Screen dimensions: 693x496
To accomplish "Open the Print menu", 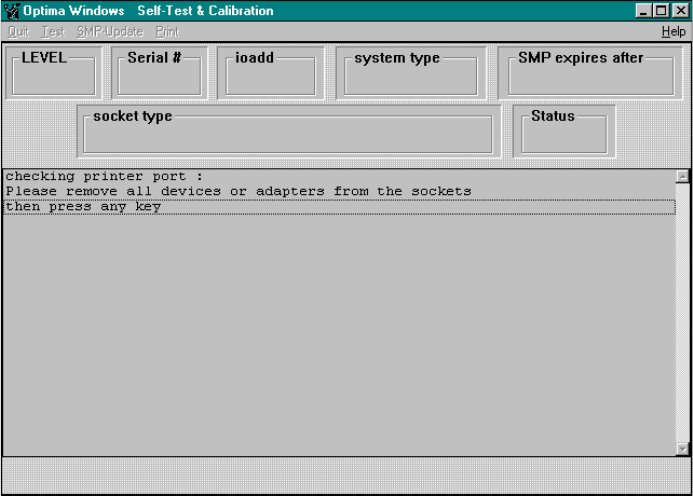I will [x=167, y=32].
